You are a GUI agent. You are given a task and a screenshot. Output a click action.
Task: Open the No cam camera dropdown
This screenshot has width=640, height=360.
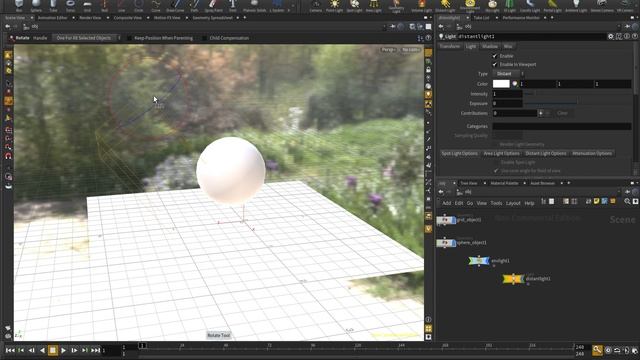410,50
